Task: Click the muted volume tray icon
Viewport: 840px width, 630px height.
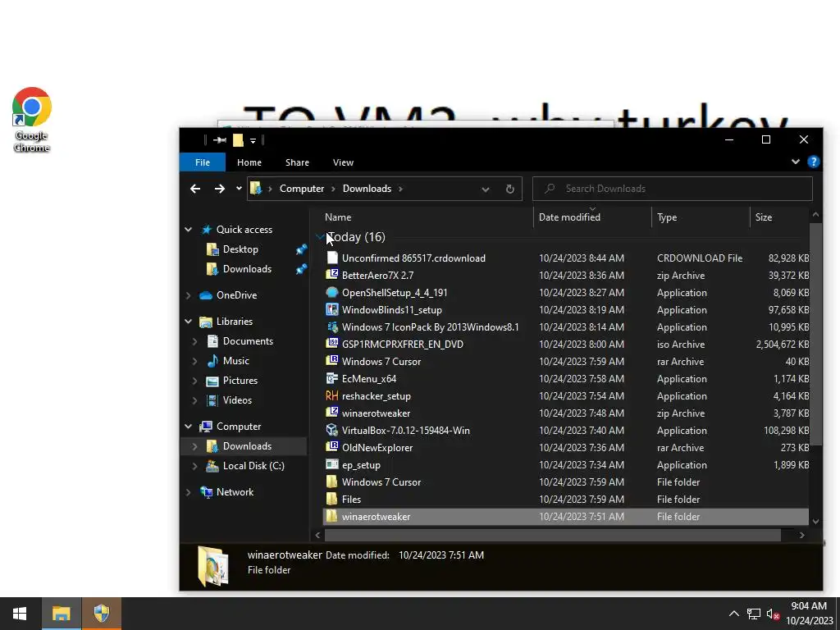Action: [x=773, y=614]
